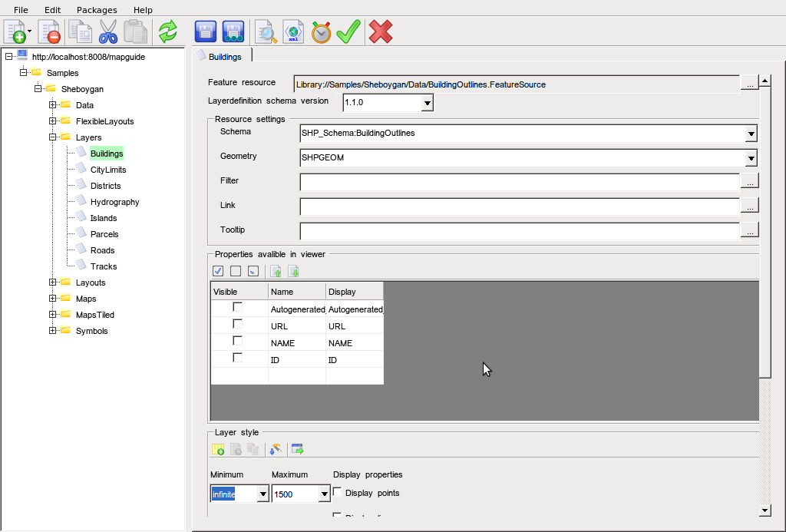Viewport: 786px width, 532px height.
Task: Click the green checkmark validate icon
Action: 348,31
